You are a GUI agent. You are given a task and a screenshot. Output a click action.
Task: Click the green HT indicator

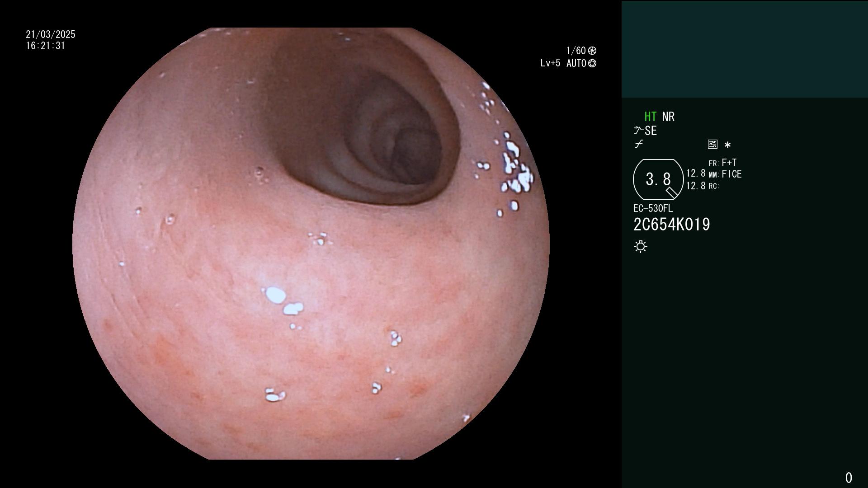[650, 117]
